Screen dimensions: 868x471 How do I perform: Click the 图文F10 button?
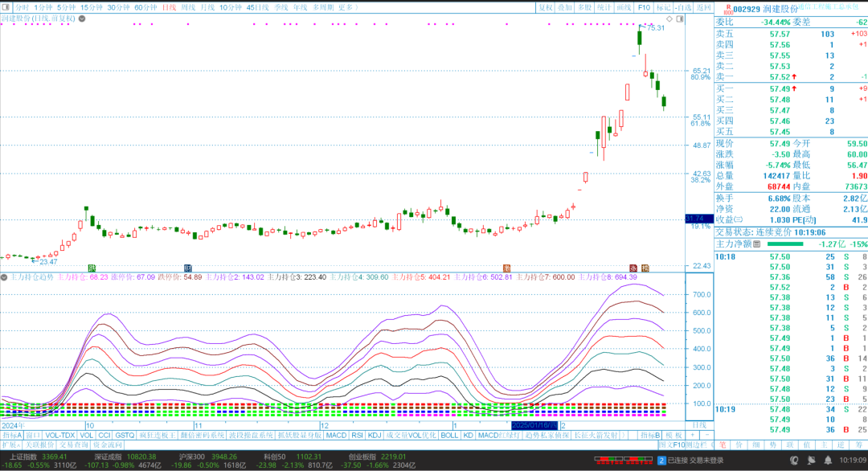tap(671, 445)
